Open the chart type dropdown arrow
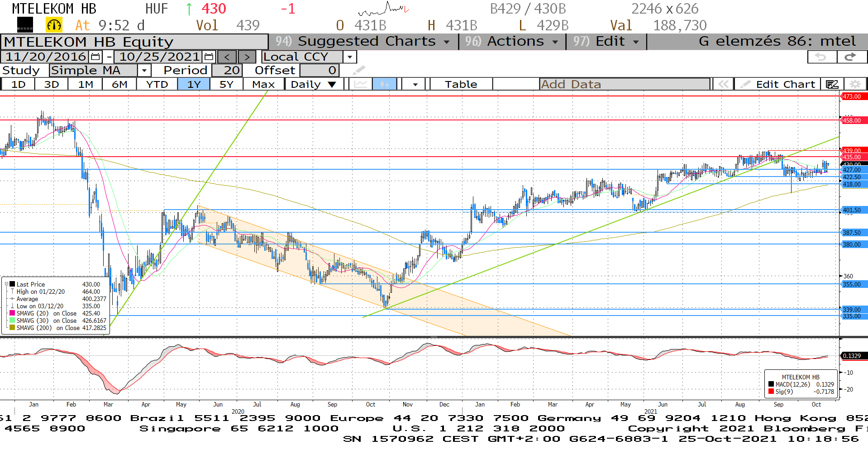Viewport: 868px width, 464px height. point(415,84)
